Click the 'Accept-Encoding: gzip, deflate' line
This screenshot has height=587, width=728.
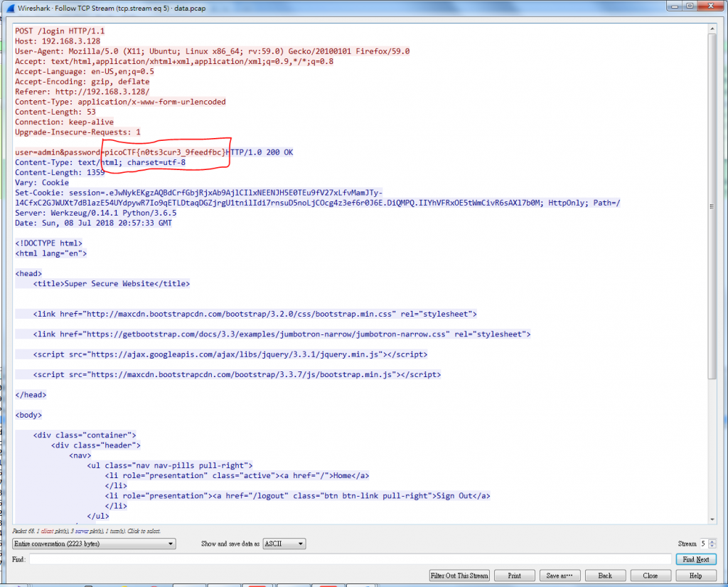[82, 81]
